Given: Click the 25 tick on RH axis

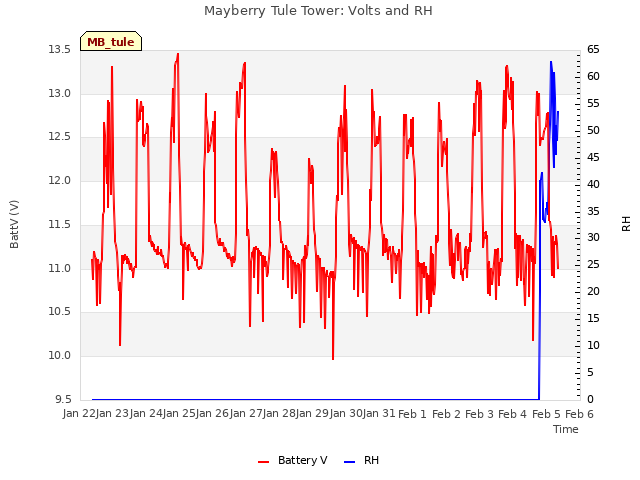Looking at the screenshot, I should tap(593, 264).
